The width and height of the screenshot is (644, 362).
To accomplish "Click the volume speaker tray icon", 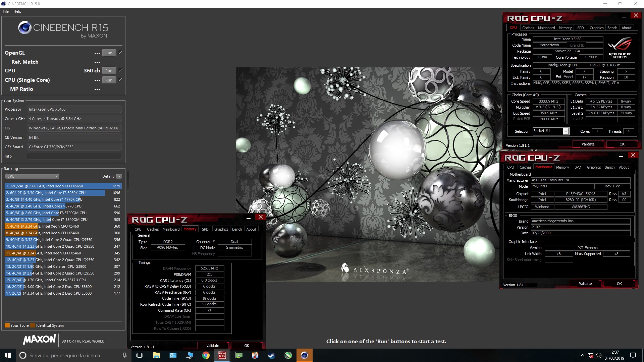I will (x=599, y=355).
